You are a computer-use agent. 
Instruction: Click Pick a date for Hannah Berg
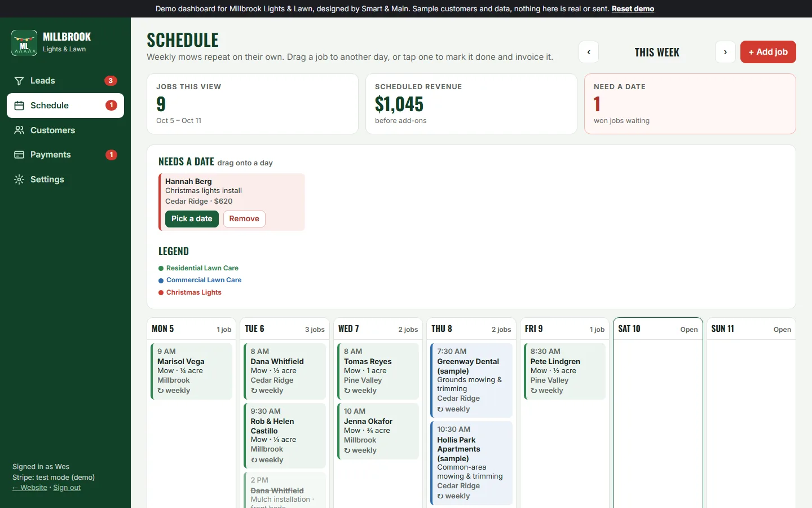pyautogui.click(x=192, y=219)
